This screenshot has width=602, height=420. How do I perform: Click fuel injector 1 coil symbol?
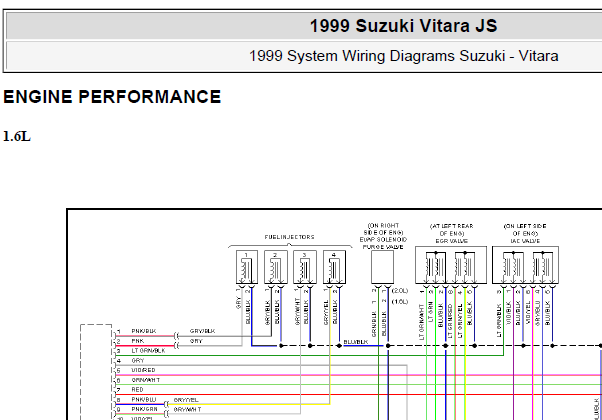coord(246,269)
